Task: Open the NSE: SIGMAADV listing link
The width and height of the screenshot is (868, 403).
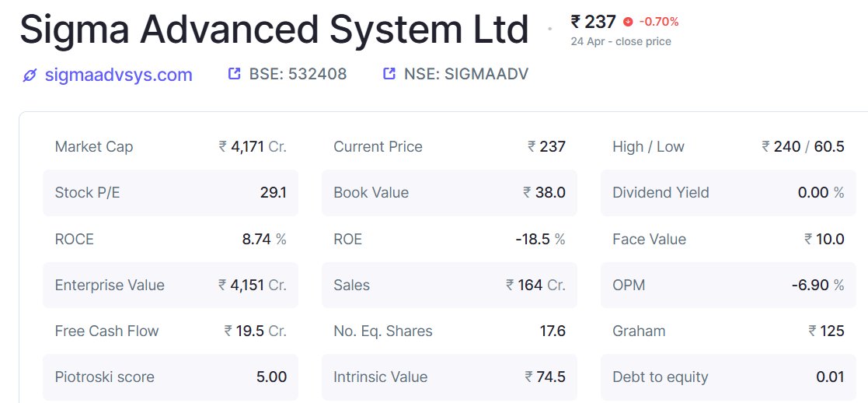Action: 466,74
